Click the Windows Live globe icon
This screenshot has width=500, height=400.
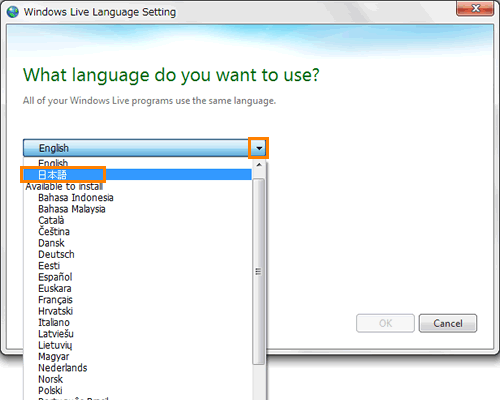(x=13, y=12)
